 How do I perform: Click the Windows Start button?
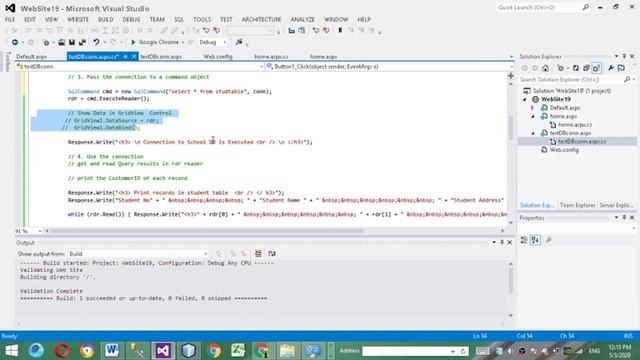(11, 351)
